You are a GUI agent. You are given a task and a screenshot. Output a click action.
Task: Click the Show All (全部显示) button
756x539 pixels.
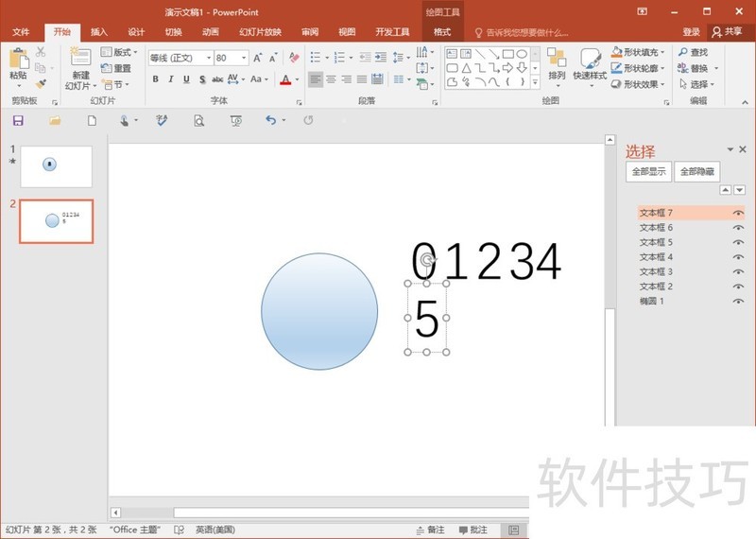coord(649,172)
